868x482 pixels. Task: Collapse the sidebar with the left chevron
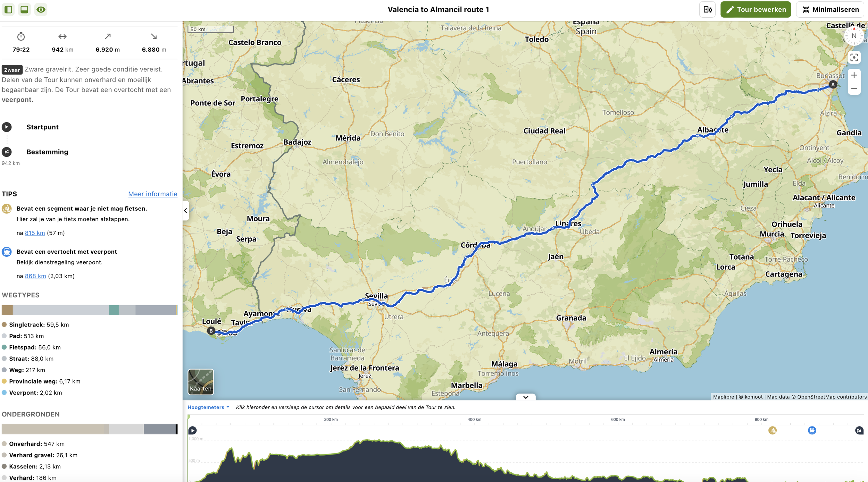(x=185, y=211)
